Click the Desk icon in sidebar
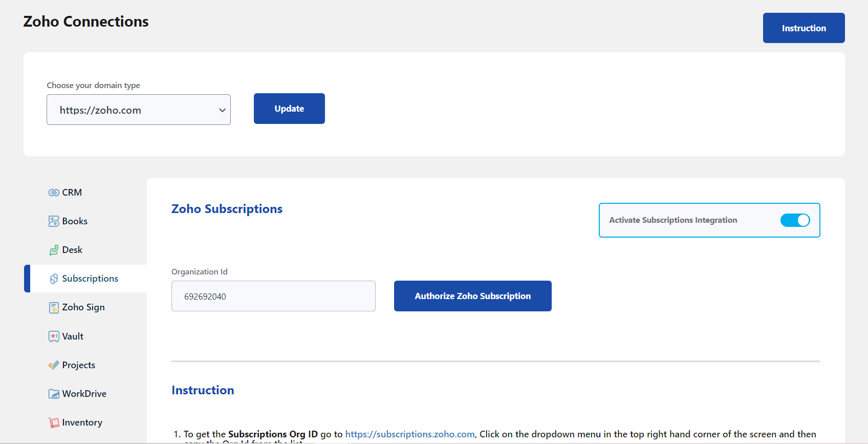The height and width of the screenshot is (444, 868). click(x=54, y=250)
